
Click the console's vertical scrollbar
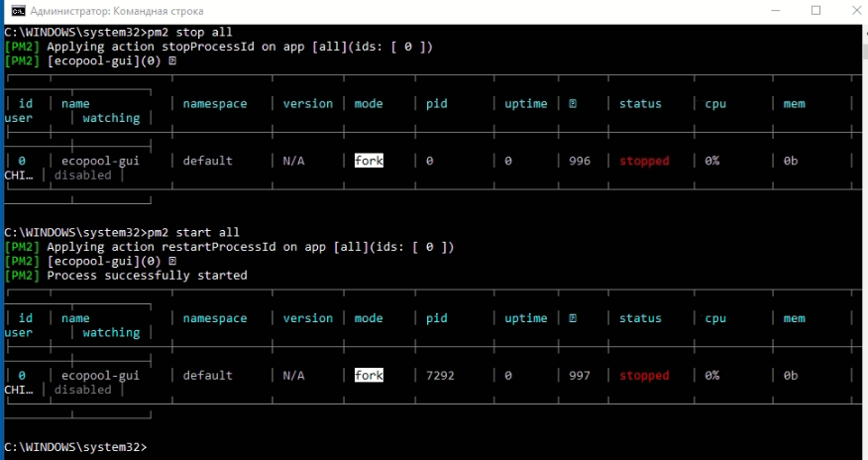tap(865, 242)
